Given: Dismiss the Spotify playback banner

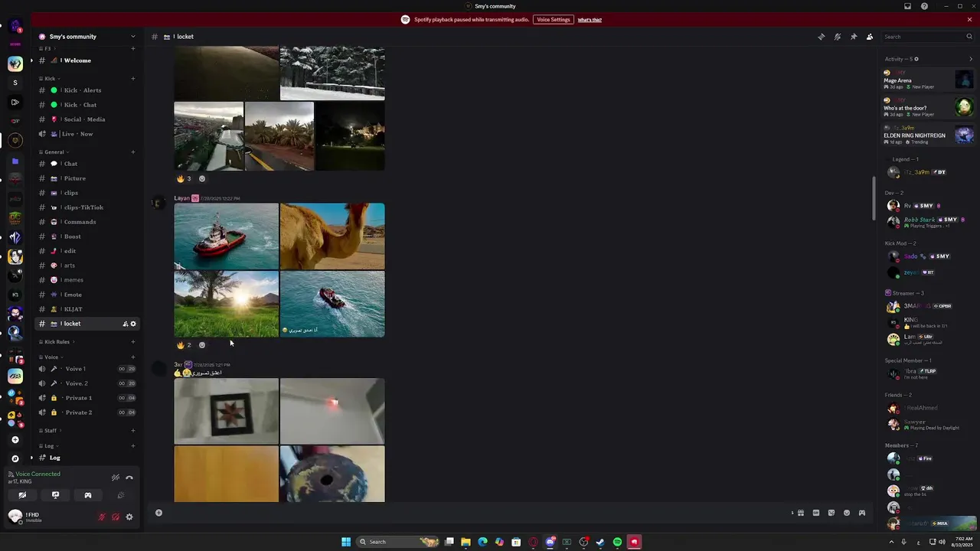Looking at the screenshot, I should click(x=969, y=20).
